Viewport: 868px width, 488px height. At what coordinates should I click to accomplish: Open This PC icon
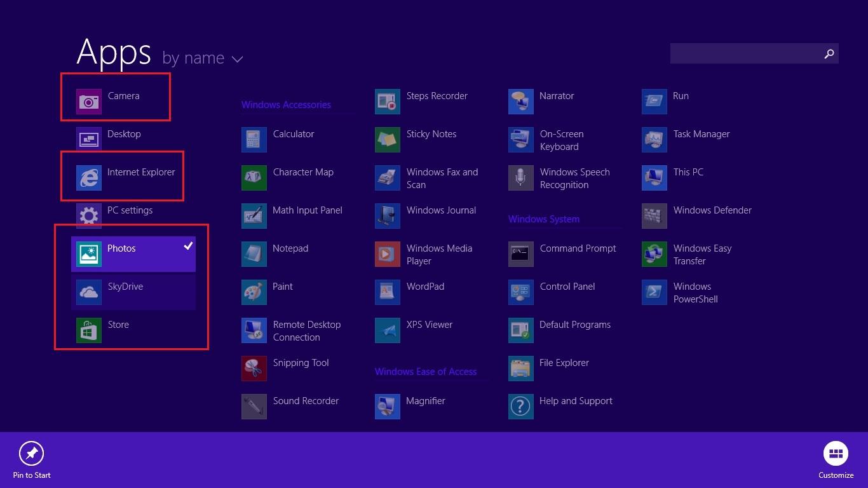pos(654,178)
